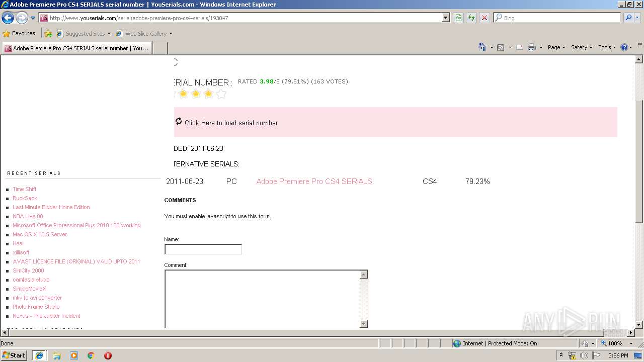Open the system tray volume icon

coord(584,355)
